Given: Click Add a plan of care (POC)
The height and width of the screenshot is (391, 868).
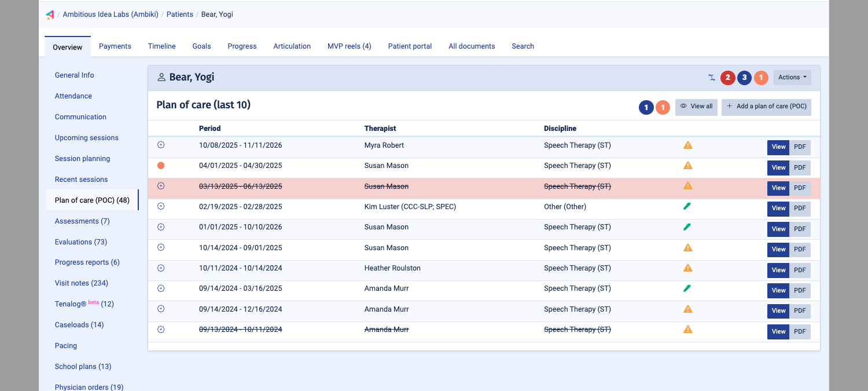Looking at the screenshot, I should point(766,107).
